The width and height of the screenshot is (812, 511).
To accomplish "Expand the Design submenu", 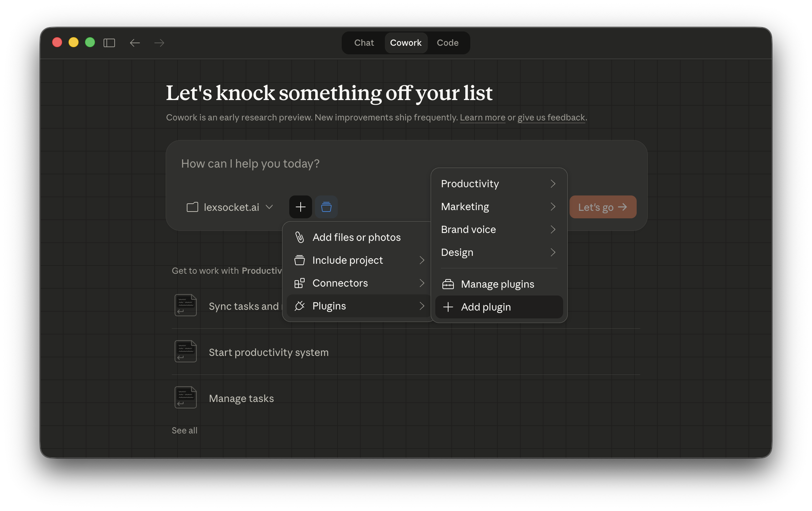I will pyautogui.click(x=498, y=252).
